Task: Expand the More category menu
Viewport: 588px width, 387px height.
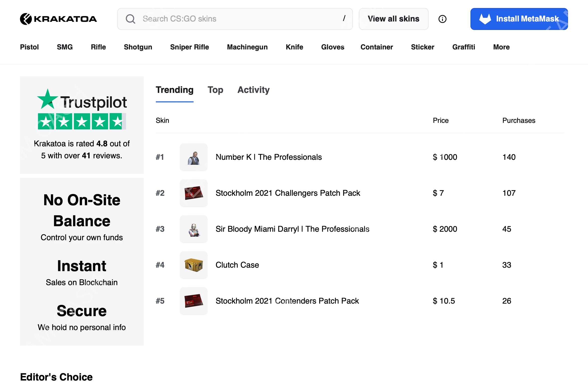Action: tap(501, 47)
